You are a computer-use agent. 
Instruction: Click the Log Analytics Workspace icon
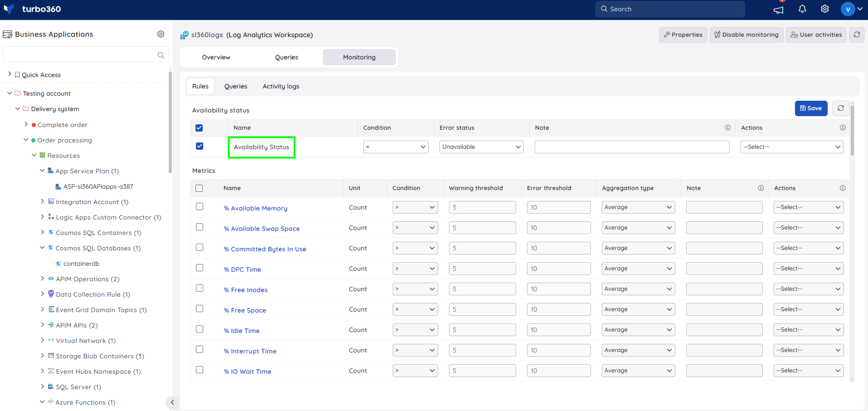184,35
